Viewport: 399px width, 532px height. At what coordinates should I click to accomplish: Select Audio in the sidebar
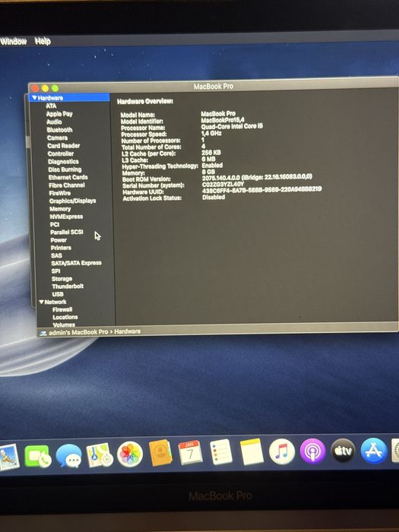(54, 122)
